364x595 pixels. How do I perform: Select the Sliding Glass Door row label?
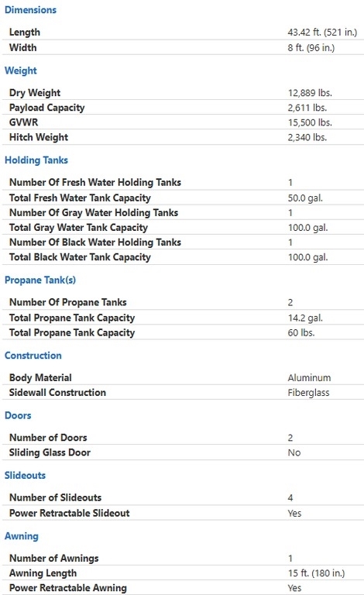(50, 452)
